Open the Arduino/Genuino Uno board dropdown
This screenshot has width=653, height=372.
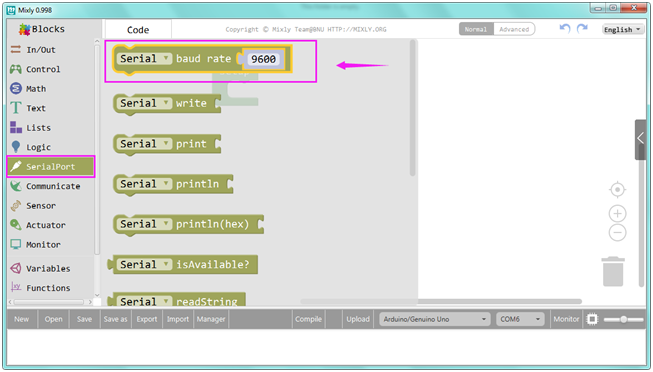(434, 320)
